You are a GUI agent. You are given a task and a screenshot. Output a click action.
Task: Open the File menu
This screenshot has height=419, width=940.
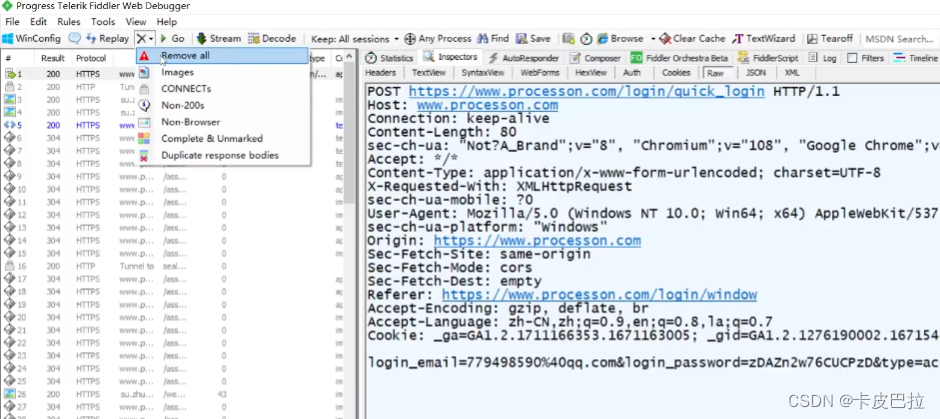pos(13,22)
